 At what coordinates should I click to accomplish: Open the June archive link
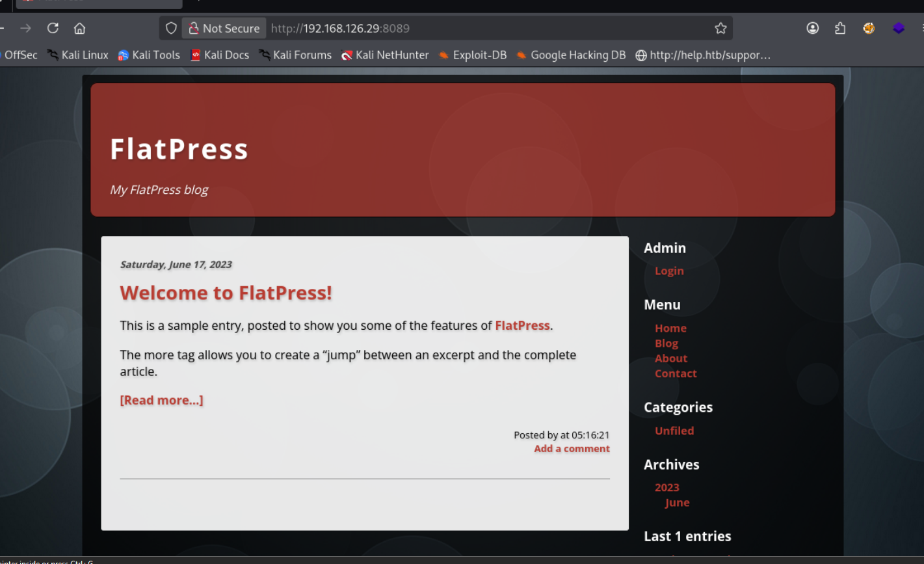click(677, 503)
